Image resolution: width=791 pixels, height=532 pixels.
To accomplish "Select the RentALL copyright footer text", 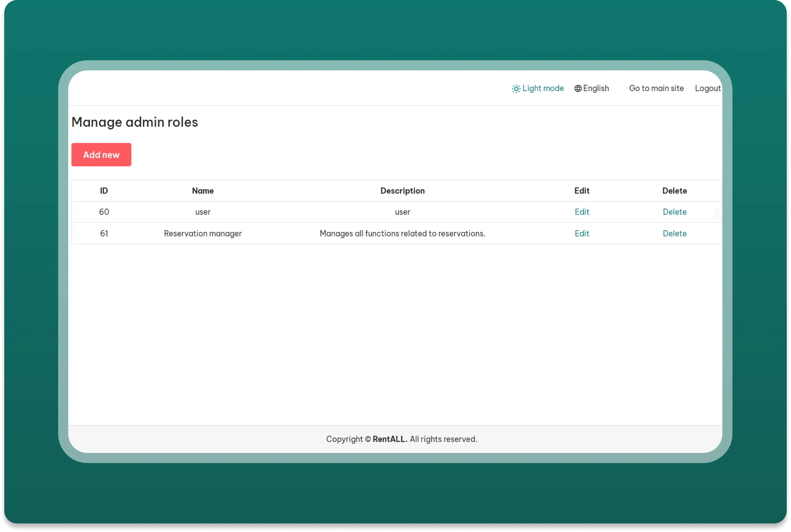I will point(402,439).
